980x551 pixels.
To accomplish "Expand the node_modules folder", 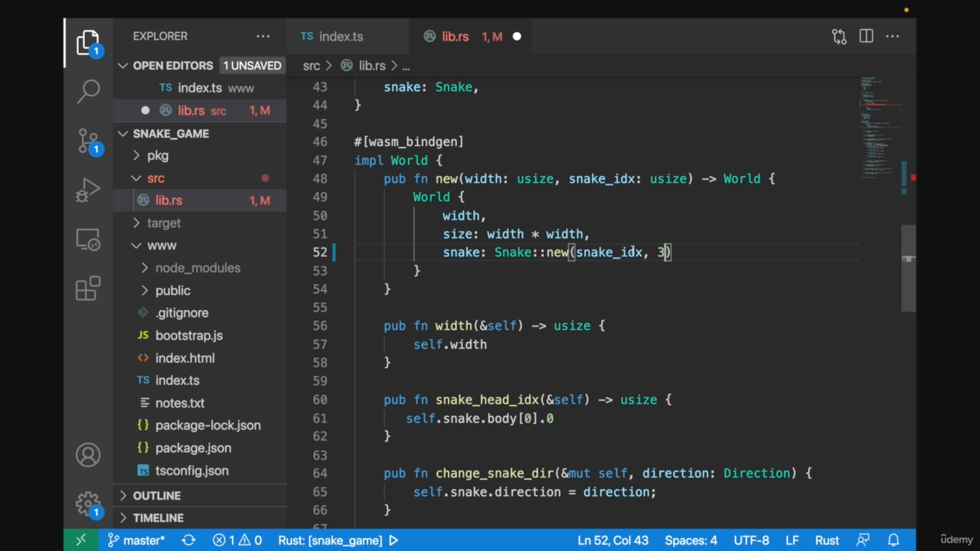I will click(x=197, y=268).
